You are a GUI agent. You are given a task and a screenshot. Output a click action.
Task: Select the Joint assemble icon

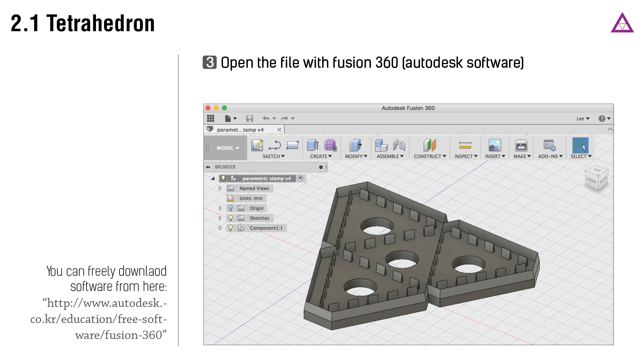tap(399, 145)
